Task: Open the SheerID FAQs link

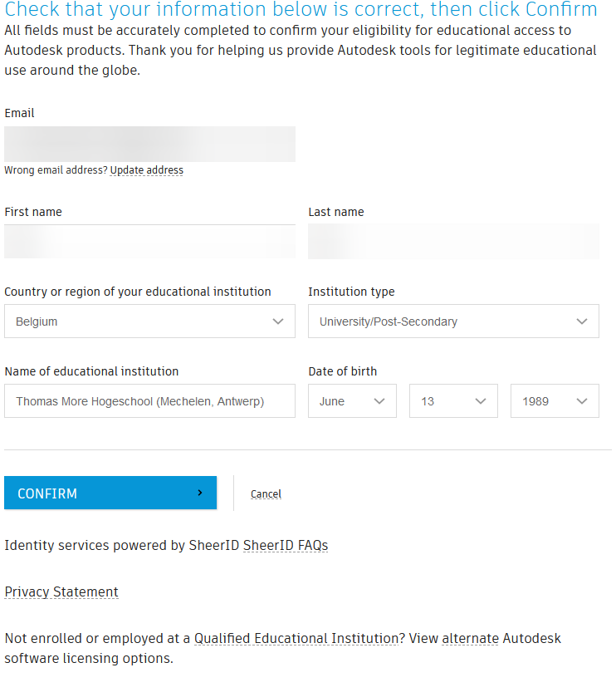Action: click(286, 546)
